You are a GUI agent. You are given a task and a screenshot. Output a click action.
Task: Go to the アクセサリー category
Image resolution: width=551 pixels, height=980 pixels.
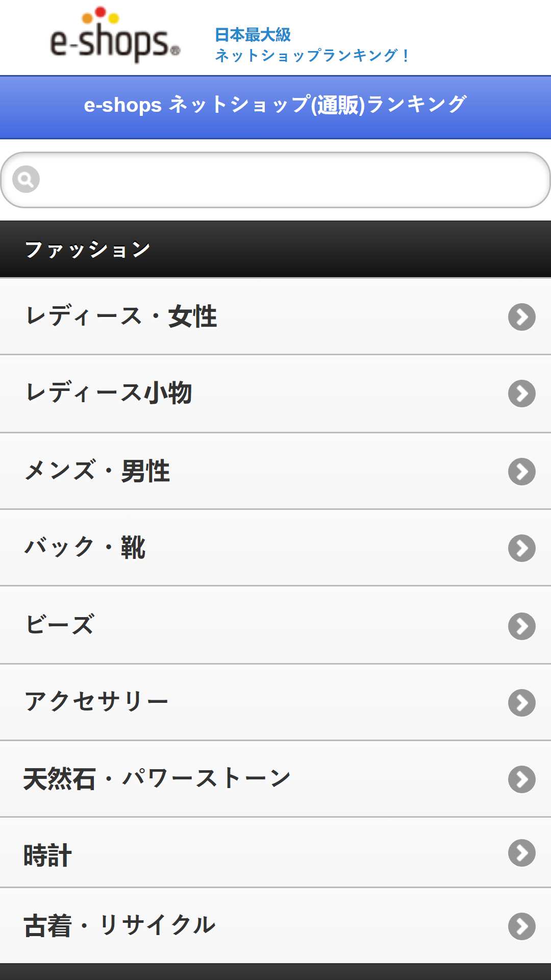pos(275,702)
